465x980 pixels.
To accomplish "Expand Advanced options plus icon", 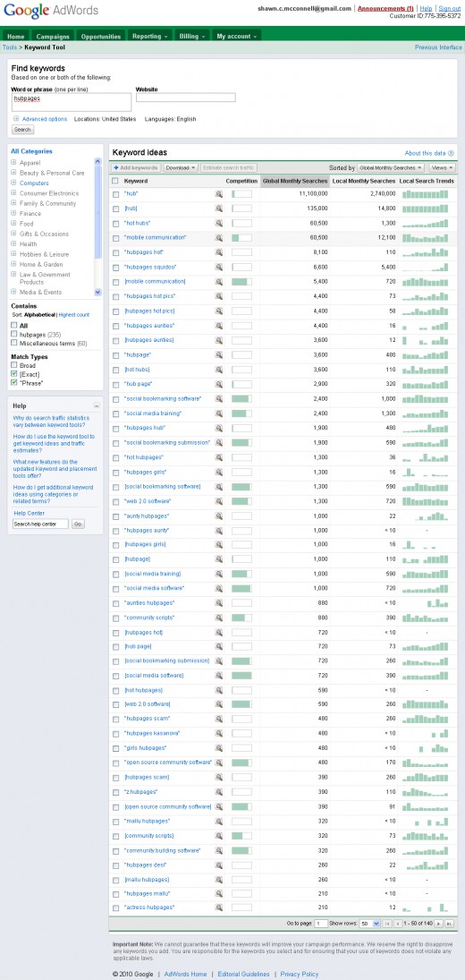I will click(x=16, y=119).
